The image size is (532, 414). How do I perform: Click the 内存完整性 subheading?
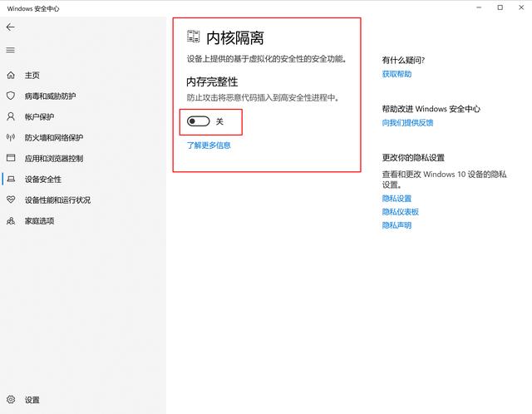pyautogui.click(x=212, y=81)
